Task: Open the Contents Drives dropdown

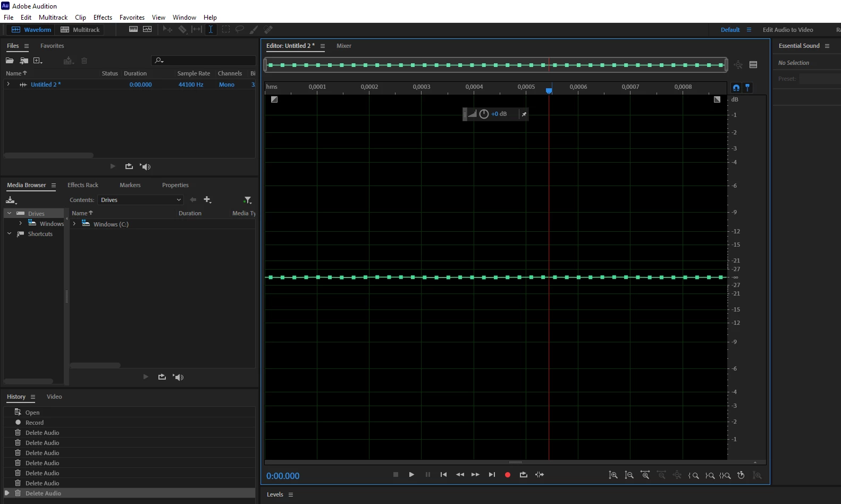Action: pyautogui.click(x=140, y=200)
